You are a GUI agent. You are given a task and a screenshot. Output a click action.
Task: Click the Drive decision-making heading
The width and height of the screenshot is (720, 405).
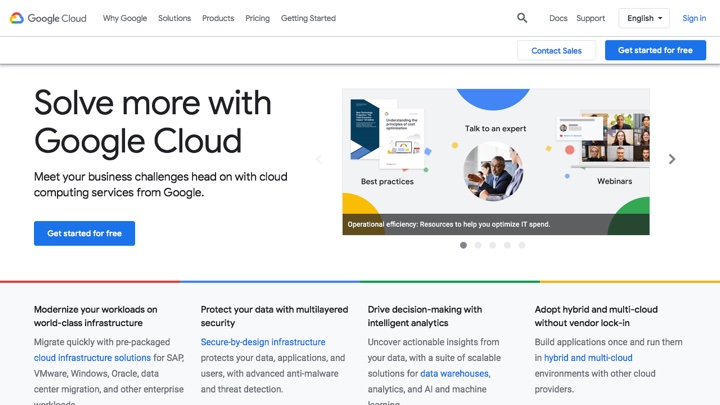(x=425, y=316)
